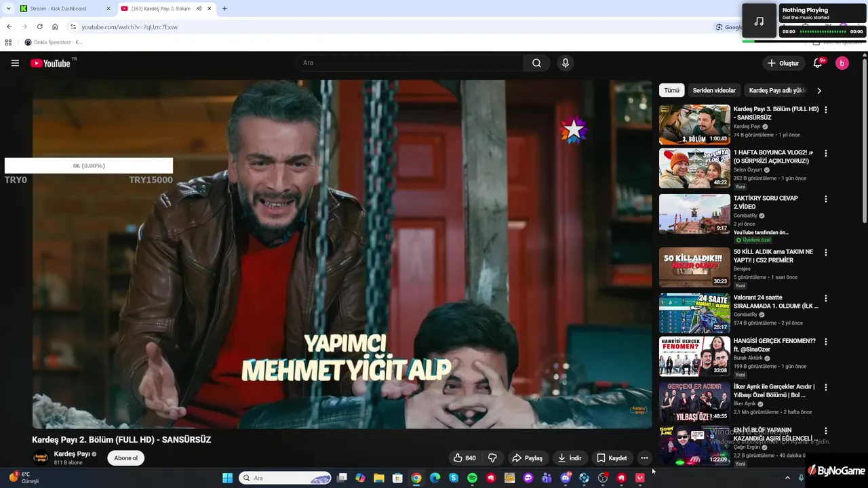
Task: Click the Oluştur create button
Action: pyautogui.click(x=783, y=63)
